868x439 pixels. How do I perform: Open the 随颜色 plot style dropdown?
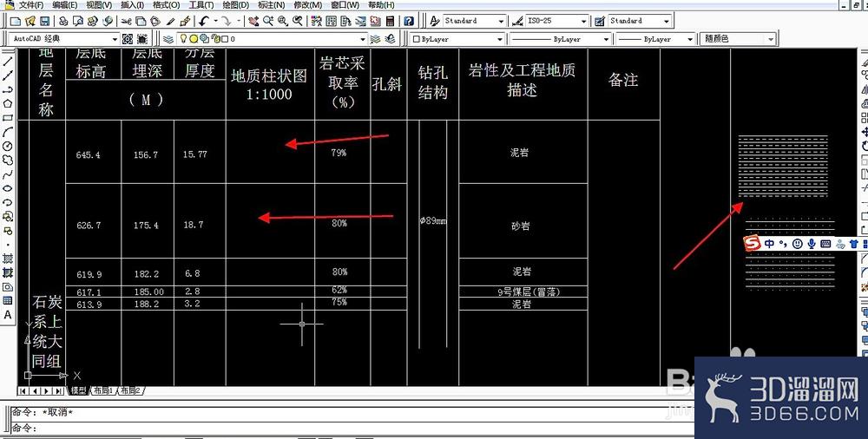pos(770,39)
